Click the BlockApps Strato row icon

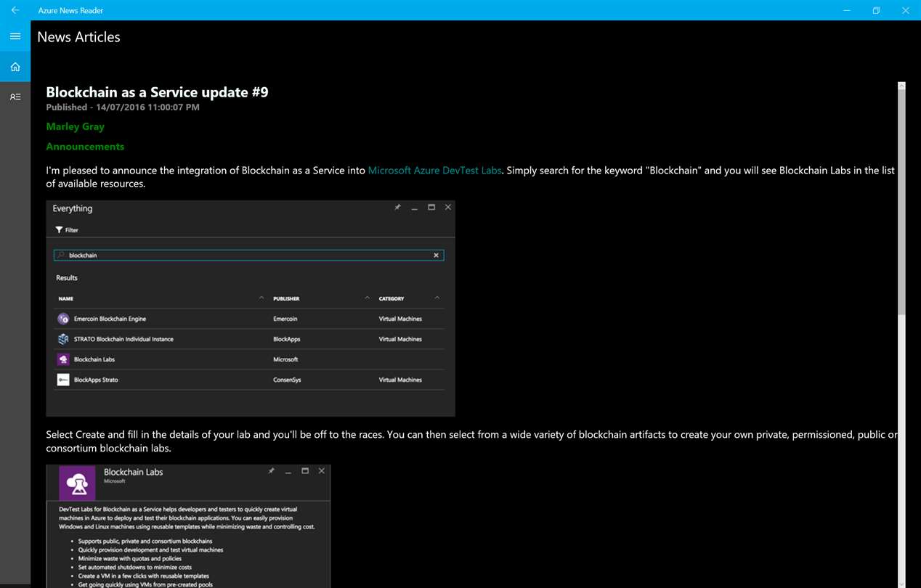63,380
